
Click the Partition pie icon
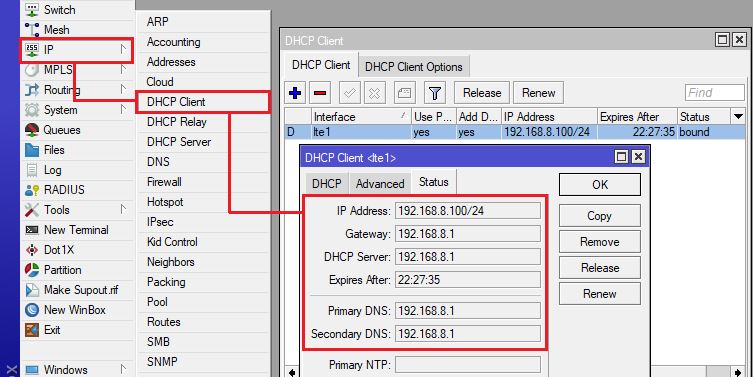coord(32,270)
